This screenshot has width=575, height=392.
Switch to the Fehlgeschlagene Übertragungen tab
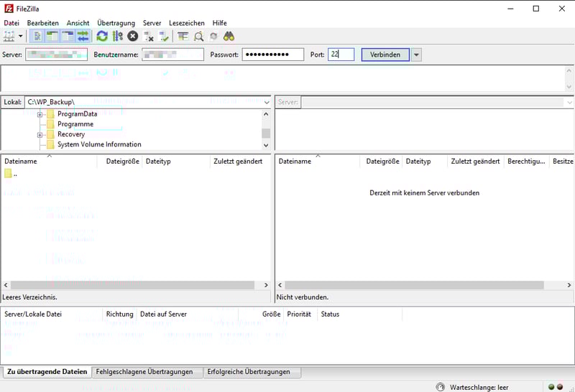[144, 372]
